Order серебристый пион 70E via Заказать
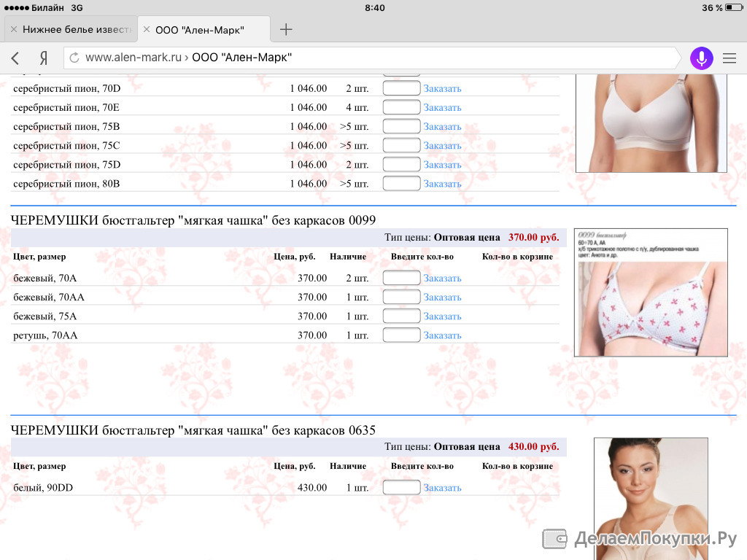This screenshot has height=560, width=747. pyautogui.click(x=442, y=108)
